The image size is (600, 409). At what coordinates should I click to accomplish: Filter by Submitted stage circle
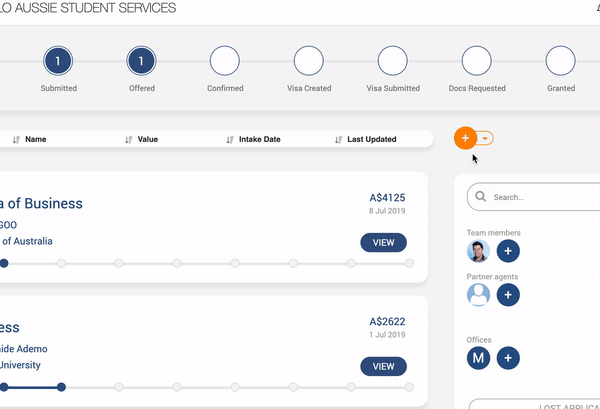pyautogui.click(x=58, y=62)
